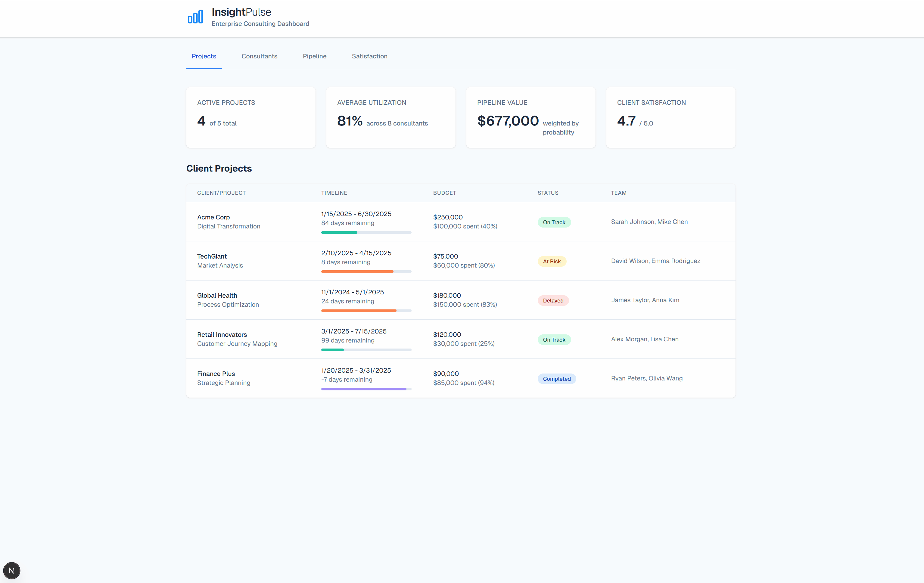Open the Pipeline tab
924x583 pixels.
tap(314, 56)
